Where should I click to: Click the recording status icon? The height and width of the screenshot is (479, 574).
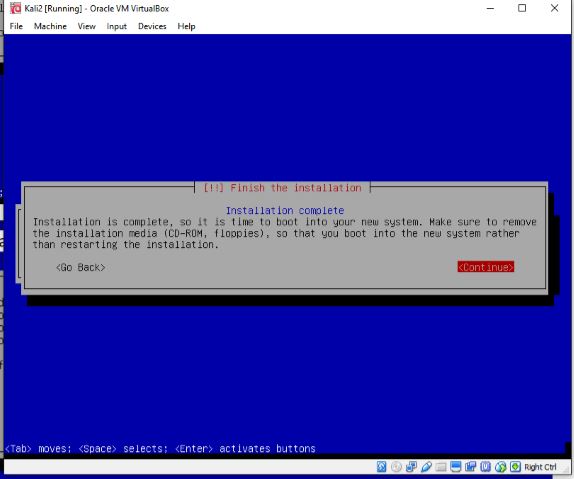click(x=470, y=467)
